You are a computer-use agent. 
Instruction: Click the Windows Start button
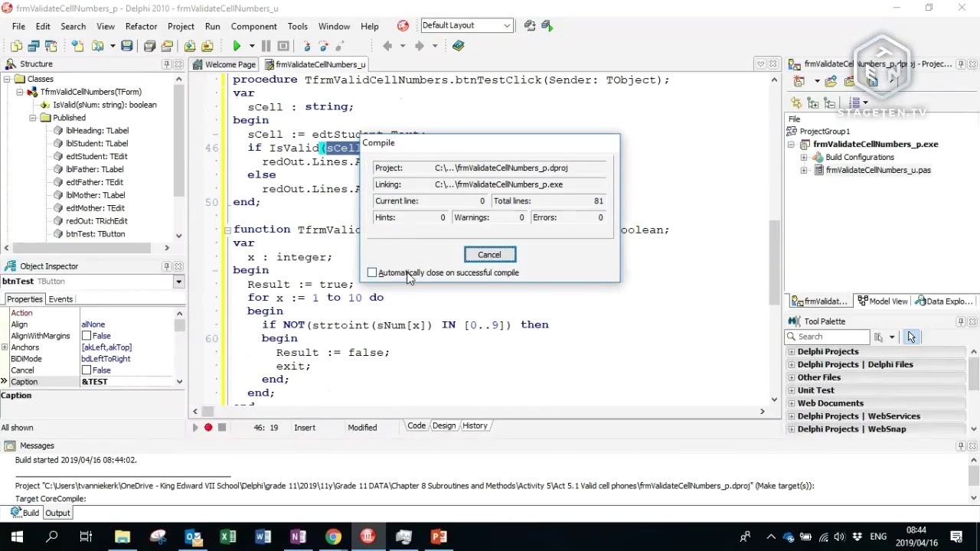click(17, 536)
